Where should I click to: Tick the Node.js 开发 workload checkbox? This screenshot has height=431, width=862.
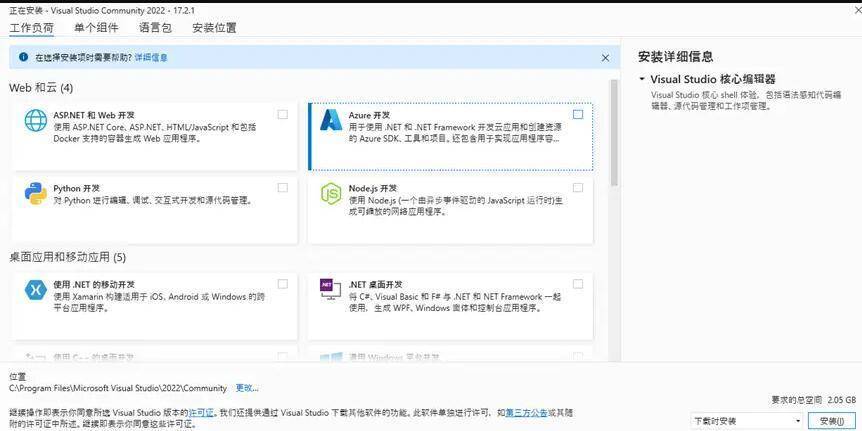[x=578, y=187]
